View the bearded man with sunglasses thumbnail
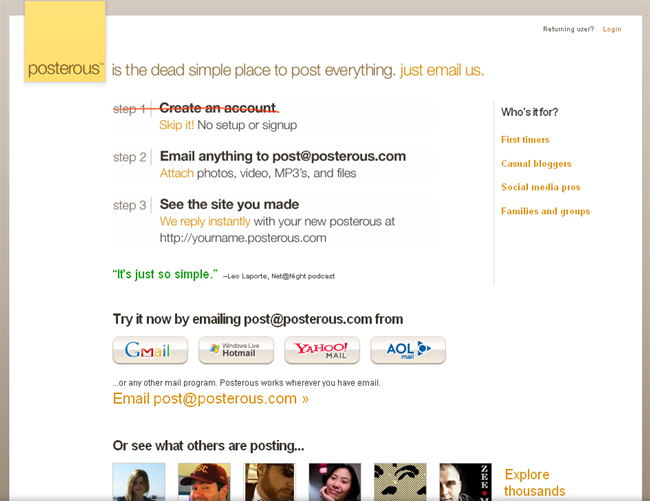650x501 pixels. [269, 482]
